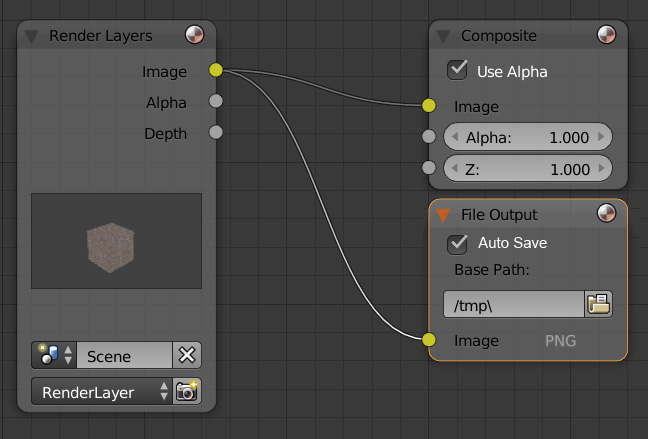Unlink scene with the X button
The image size is (648, 439).
(x=187, y=355)
